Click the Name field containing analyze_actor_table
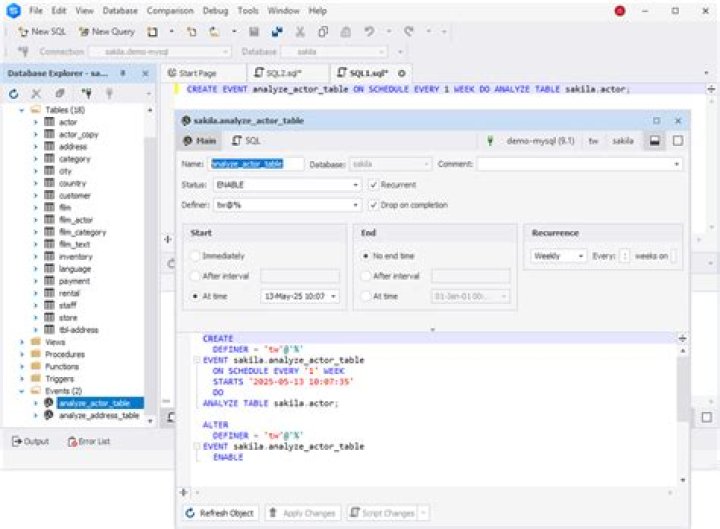 (x=256, y=164)
